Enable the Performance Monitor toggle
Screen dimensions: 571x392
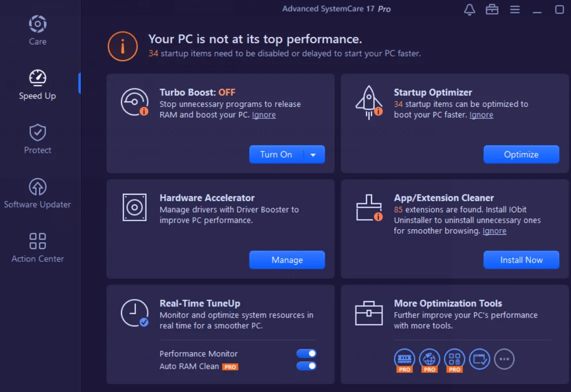click(x=306, y=354)
